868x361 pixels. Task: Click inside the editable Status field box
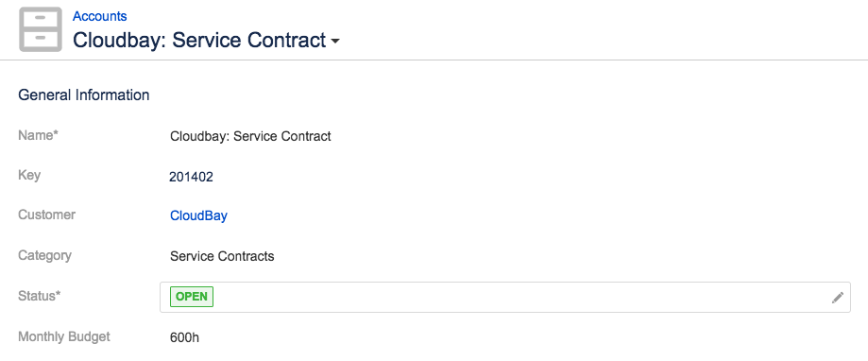(505, 298)
